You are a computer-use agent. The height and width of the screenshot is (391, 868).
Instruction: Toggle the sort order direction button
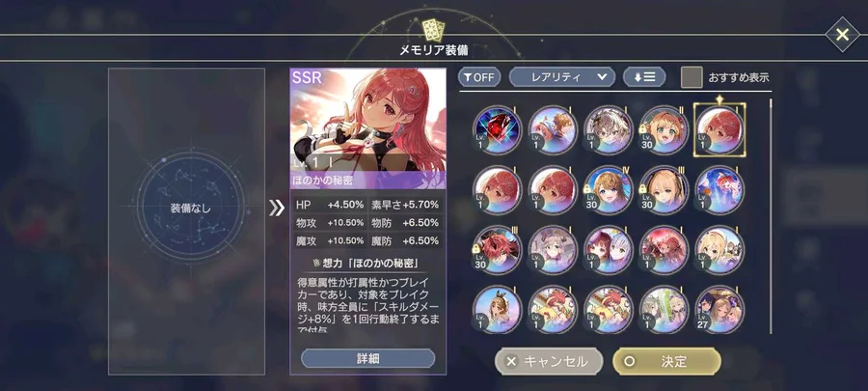[x=644, y=77]
